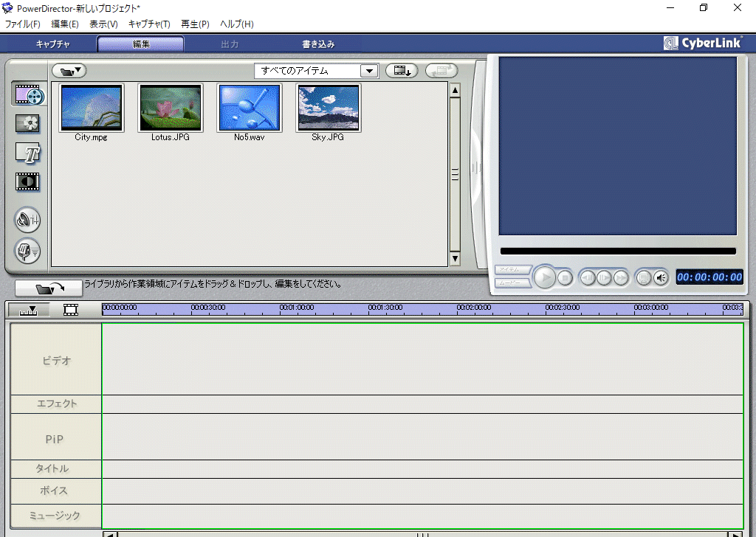Viewport: 756px width, 537px height.
Task: Open the effects room flower icon
Action: (x=28, y=124)
